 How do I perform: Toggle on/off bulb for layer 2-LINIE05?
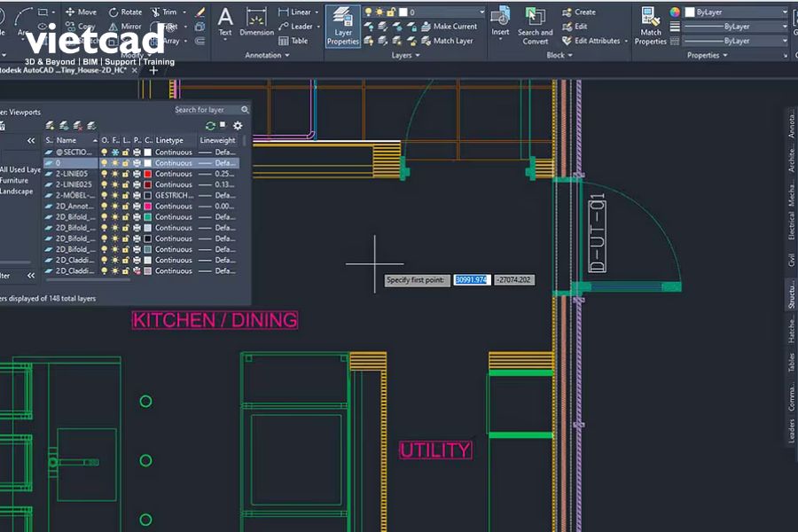tap(105, 174)
